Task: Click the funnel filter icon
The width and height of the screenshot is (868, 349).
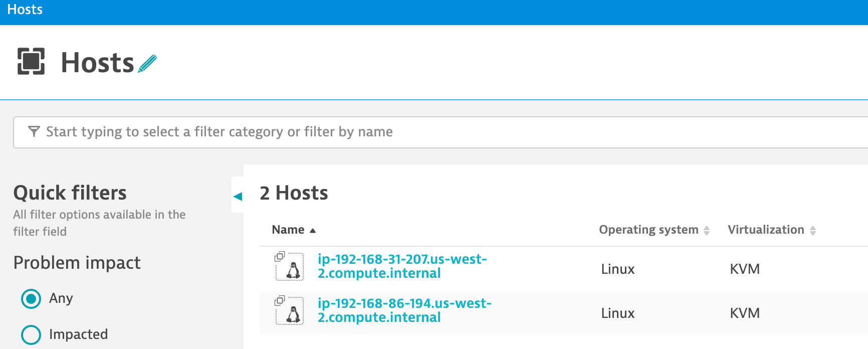Action: [x=34, y=132]
